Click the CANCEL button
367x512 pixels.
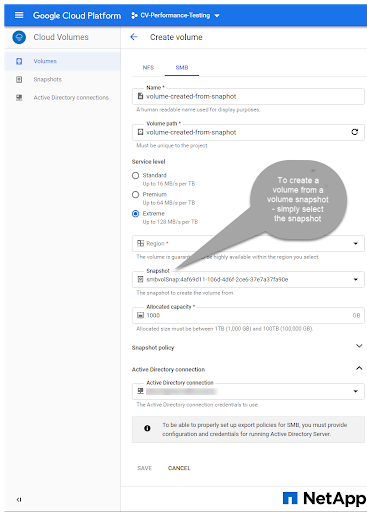pyautogui.click(x=179, y=468)
